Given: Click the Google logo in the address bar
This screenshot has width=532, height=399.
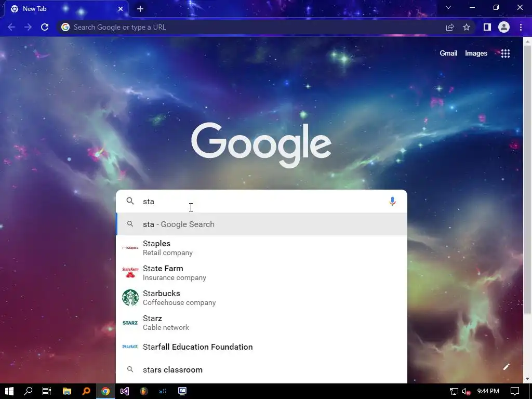Looking at the screenshot, I should [x=65, y=27].
